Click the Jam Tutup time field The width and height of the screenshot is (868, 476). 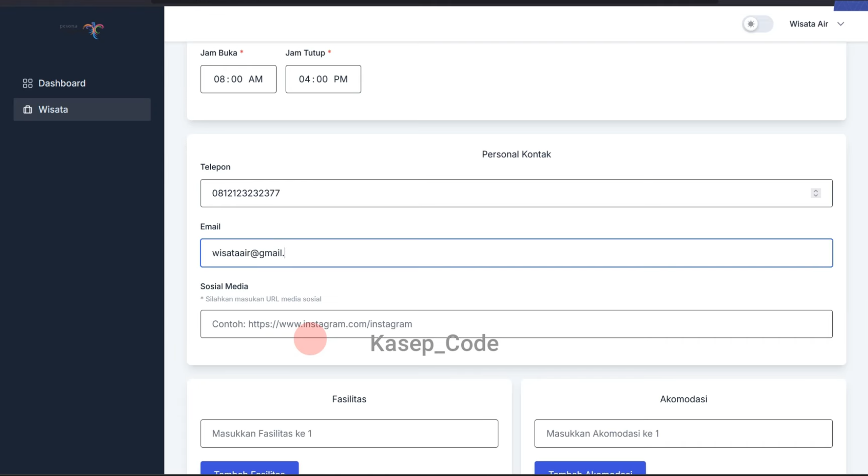tap(323, 79)
